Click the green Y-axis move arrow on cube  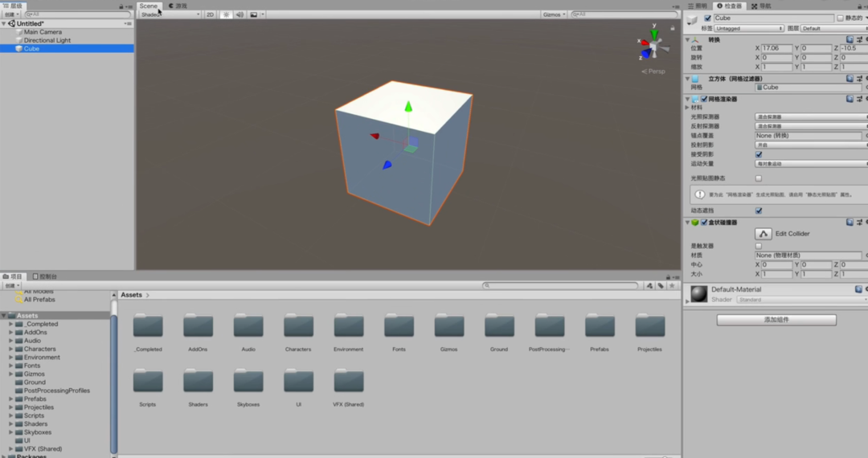pos(408,106)
